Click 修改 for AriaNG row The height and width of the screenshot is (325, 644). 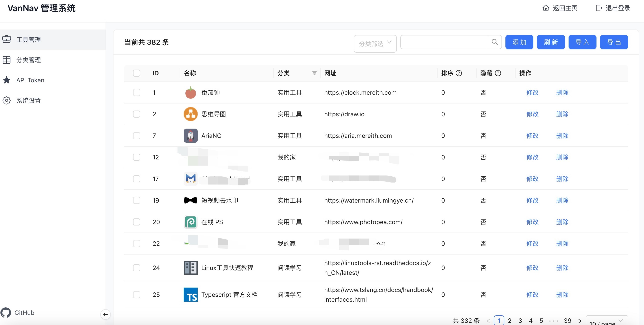(532, 136)
